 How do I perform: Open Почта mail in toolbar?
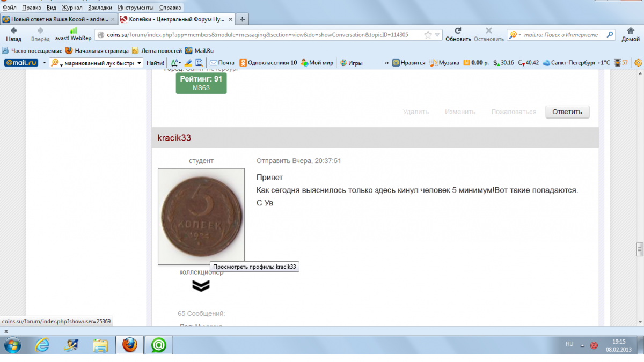pyautogui.click(x=222, y=63)
